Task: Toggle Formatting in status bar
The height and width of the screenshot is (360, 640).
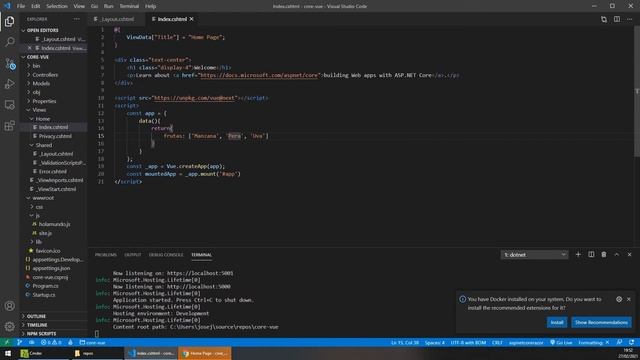Action: pyautogui.click(x=594, y=342)
